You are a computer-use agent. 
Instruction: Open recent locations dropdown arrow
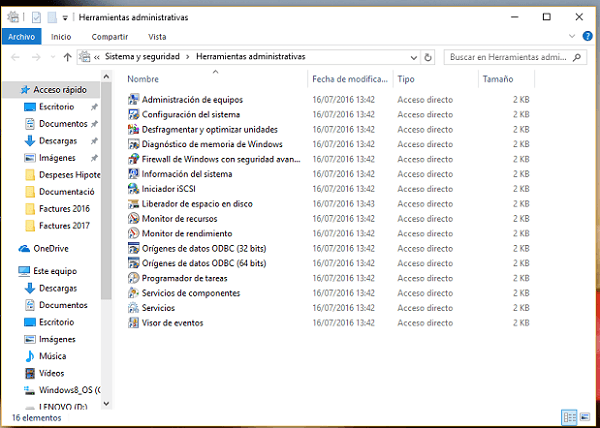(53, 57)
